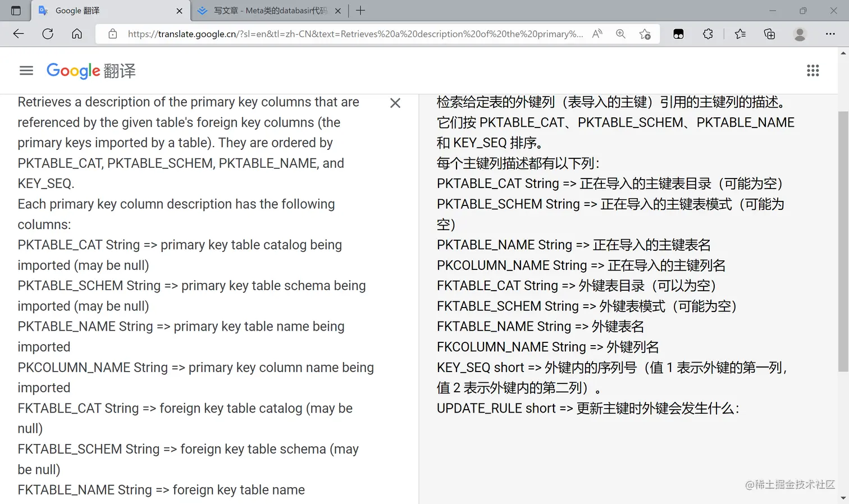849x504 pixels.
Task: Open browser Settings and more menu
Action: pos(830,34)
